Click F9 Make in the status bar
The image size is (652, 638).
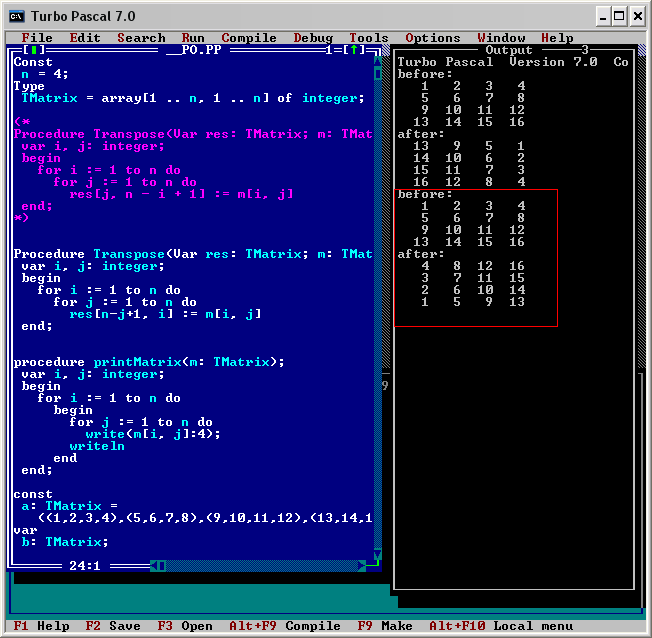[385, 626]
